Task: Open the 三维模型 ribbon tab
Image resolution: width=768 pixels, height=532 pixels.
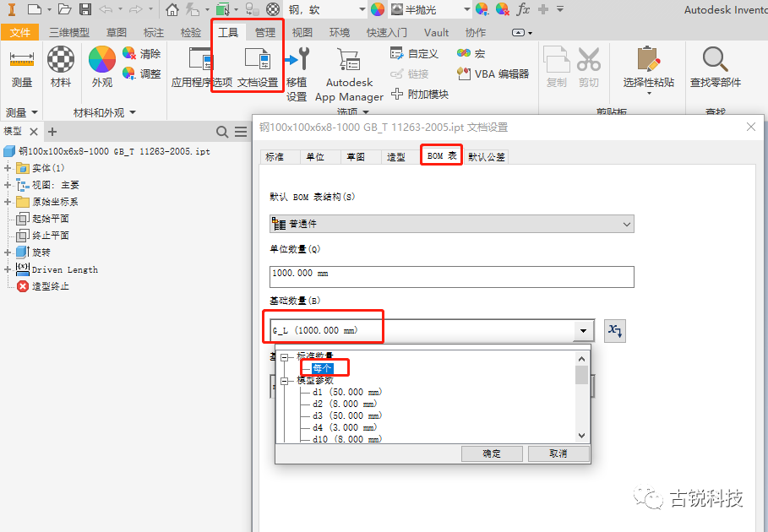Action: [69, 32]
